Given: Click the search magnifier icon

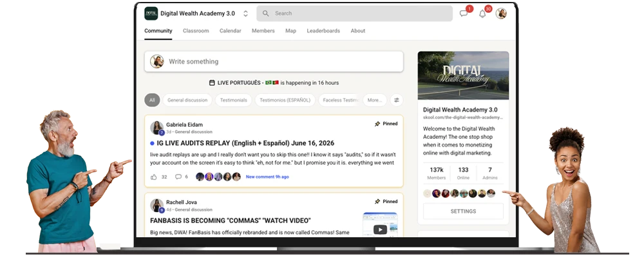Looking at the screenshot, I should coord(266,14).
